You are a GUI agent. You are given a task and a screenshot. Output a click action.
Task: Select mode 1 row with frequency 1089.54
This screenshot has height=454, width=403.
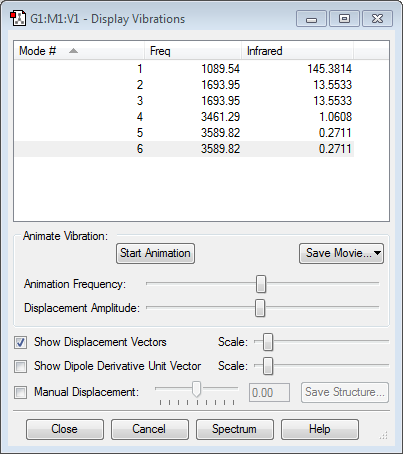pos(184,69)
